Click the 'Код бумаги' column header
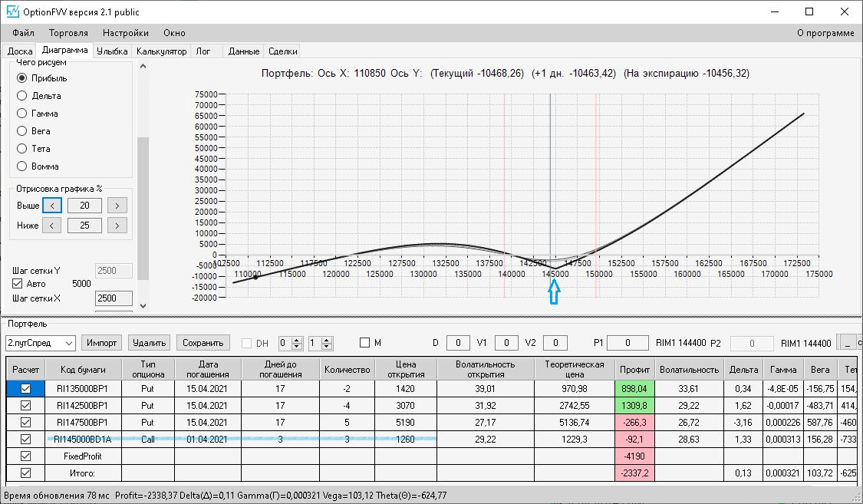This screenshot has width=863, height=504. (83, 369)
